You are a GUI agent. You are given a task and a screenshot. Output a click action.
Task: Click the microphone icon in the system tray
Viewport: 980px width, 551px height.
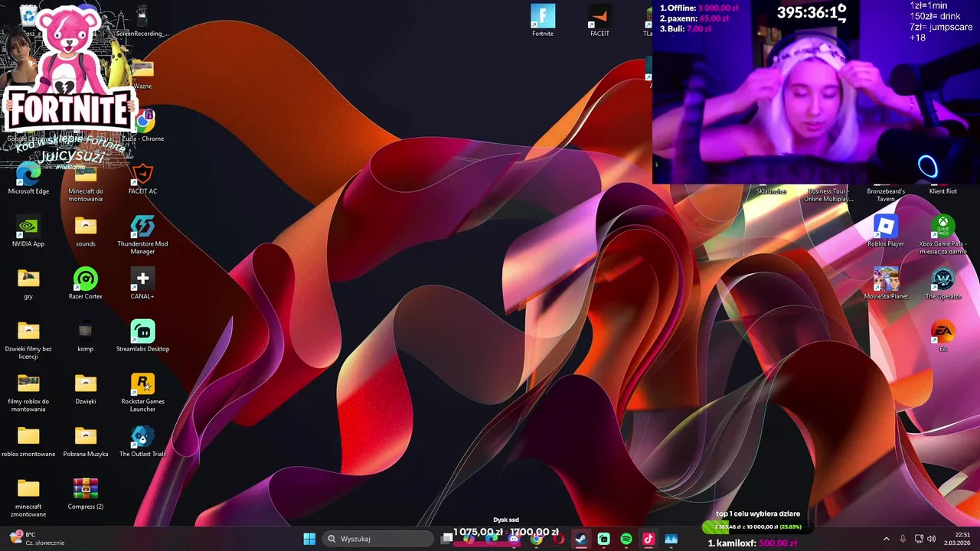pos(903,539)
